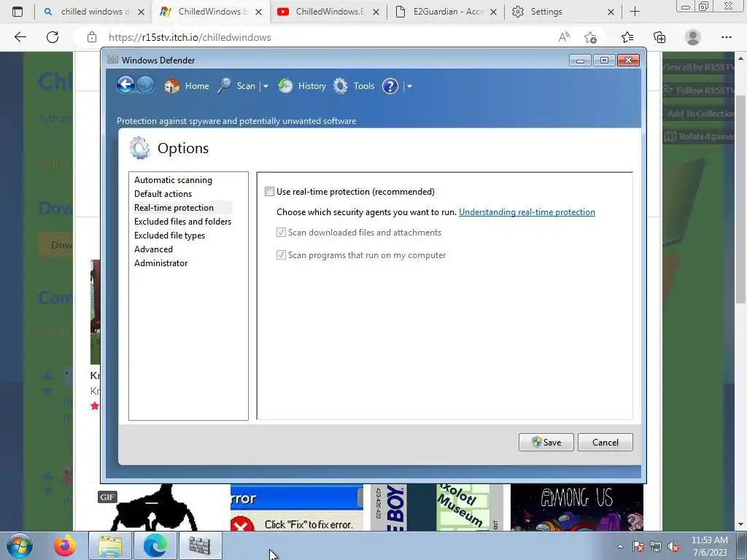Open the error Fix game thumbnail

pos(297,507)
